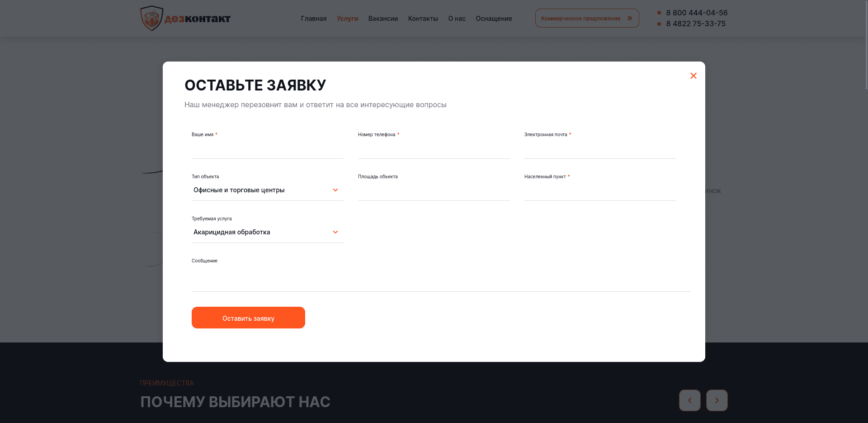This screenshot has width=868, height=423.
Task: Click the ОСТАВЬТЕ ЗАЯВКУ heading
Action: click(255, 85)
